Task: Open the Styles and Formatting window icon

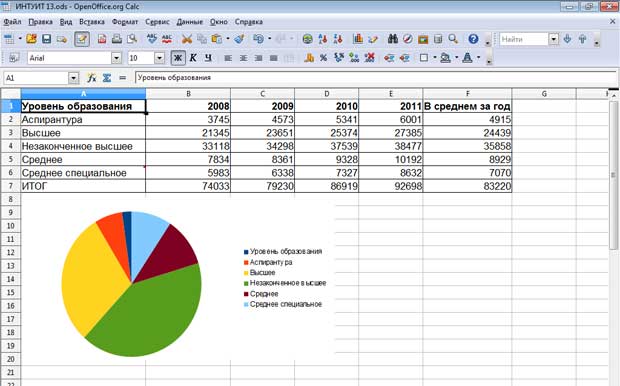Action: [x=14, y=58]
